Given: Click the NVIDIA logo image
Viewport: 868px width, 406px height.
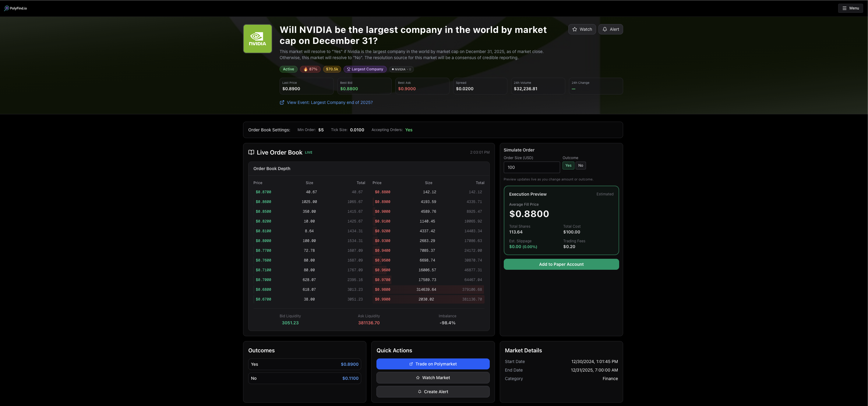Looking at the screenshot, I should [257, 38].
